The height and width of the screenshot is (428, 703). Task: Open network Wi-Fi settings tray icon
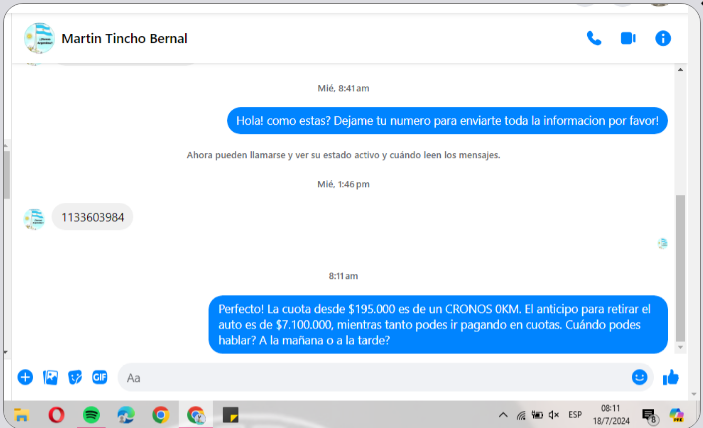point(521,415)
